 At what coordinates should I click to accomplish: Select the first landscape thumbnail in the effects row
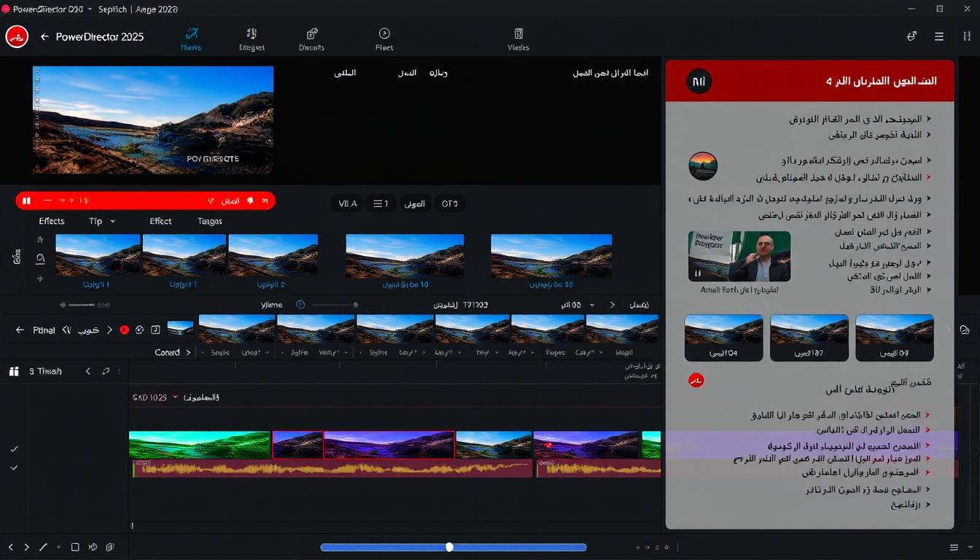point(98,255)
